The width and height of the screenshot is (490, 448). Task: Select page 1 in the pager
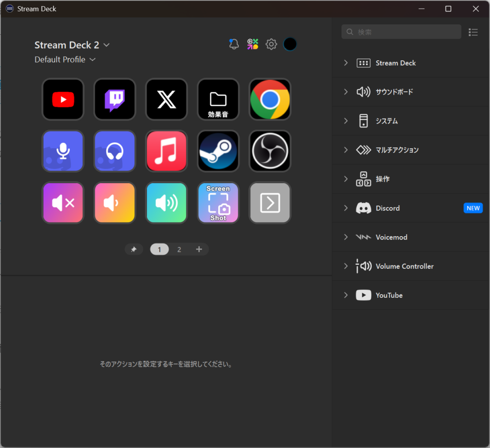click(159, 250)
